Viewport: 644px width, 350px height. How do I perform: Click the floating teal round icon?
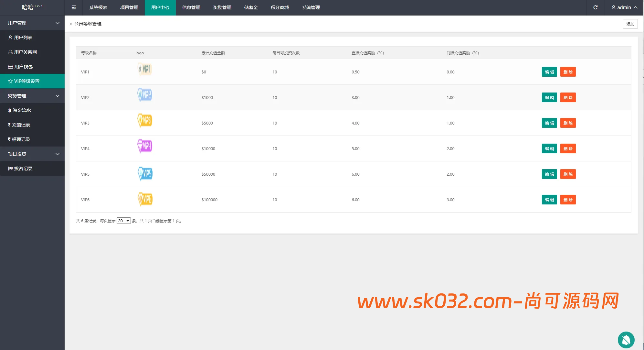626,340
